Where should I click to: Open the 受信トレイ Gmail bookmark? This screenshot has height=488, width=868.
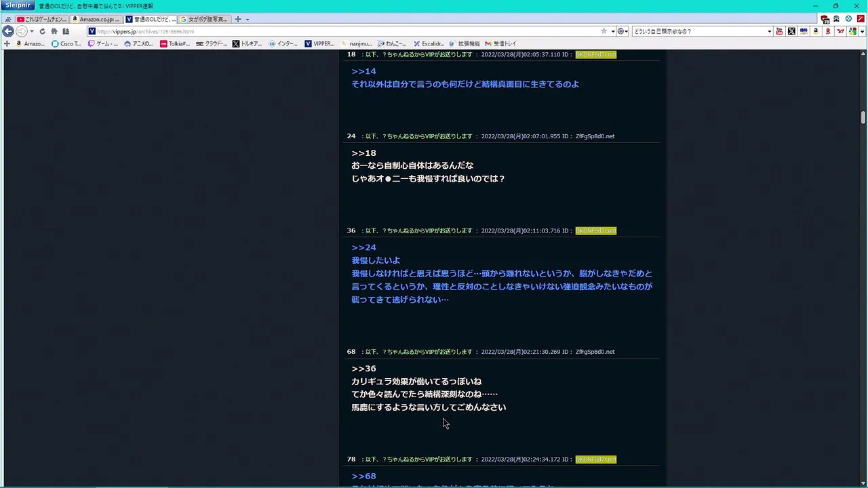coord(501,43)
